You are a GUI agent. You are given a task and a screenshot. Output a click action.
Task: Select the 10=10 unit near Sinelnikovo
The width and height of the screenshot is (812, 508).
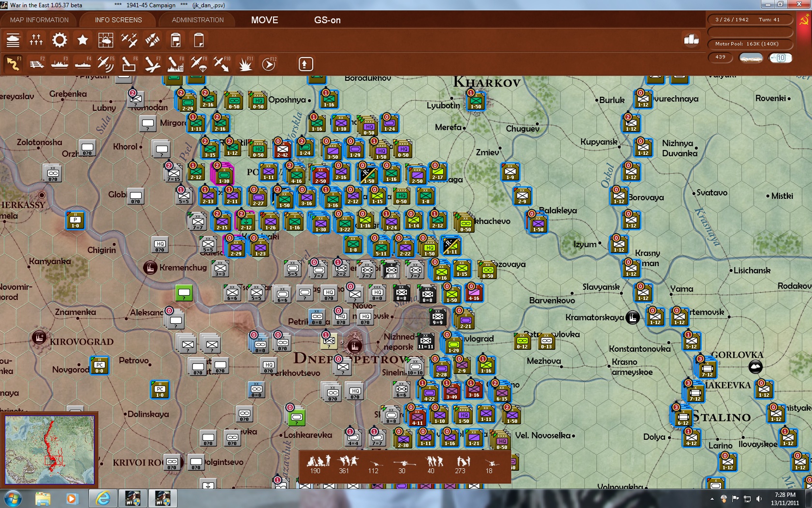click(415, 367)
